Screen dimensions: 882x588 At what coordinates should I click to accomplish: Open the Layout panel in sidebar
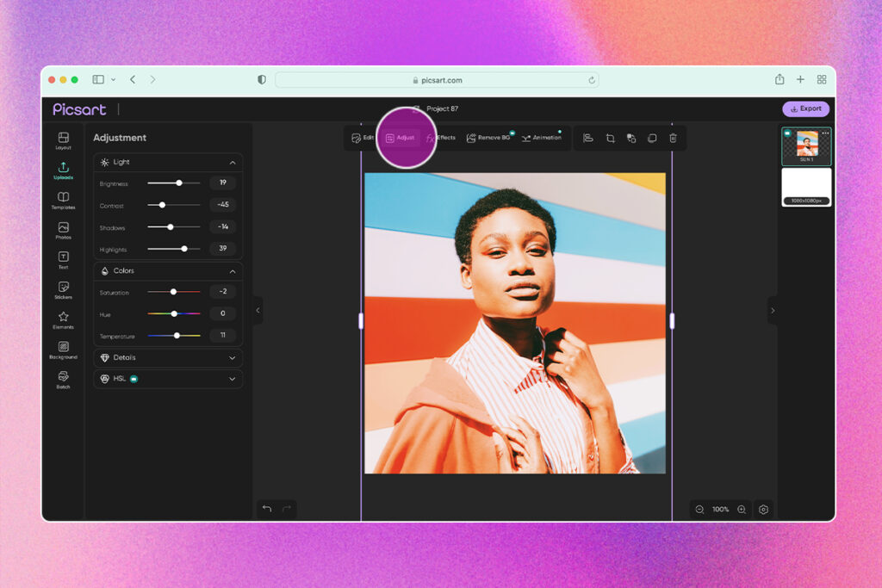[x=63, y=140]
